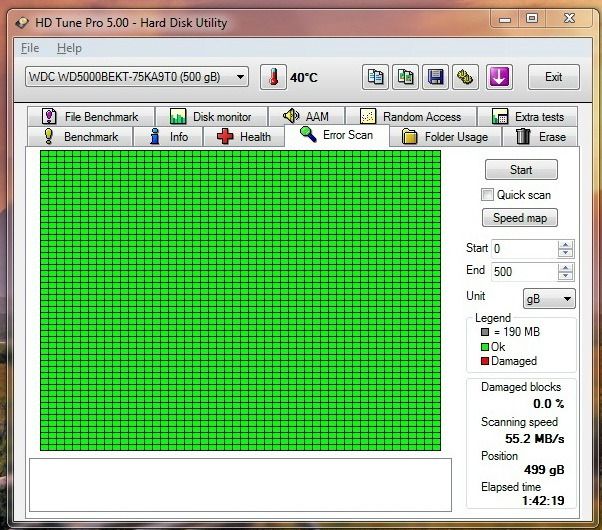Click the End position input field

pos(524,272)
